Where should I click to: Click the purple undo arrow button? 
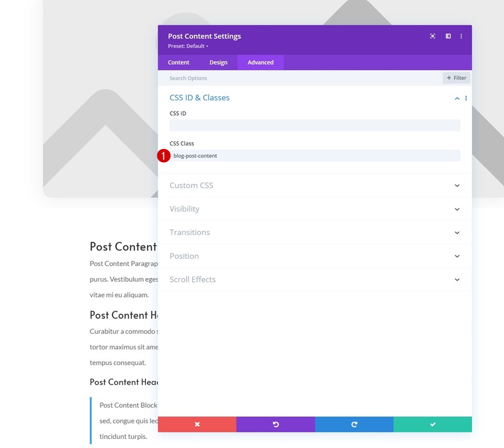(275, 424)
